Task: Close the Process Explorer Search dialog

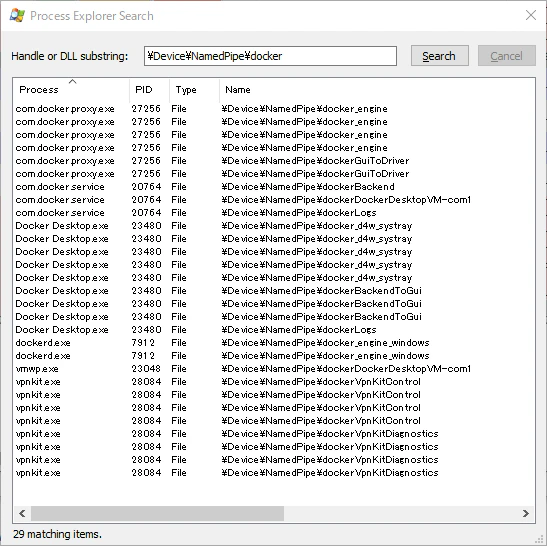Action: pos(531,15)
